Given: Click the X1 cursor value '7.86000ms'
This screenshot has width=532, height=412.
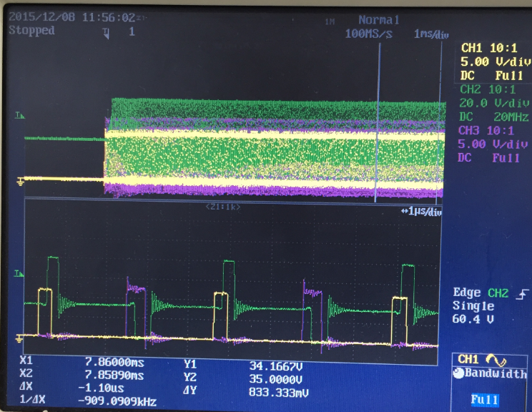Looking at the screenshot, I should 114,362.
